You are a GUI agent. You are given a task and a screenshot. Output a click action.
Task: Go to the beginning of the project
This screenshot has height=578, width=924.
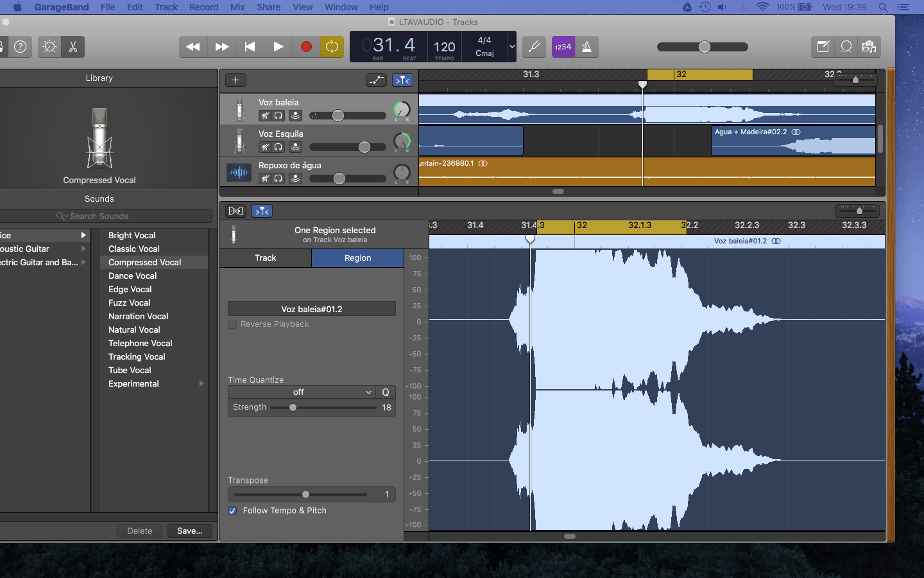(250, 47)
